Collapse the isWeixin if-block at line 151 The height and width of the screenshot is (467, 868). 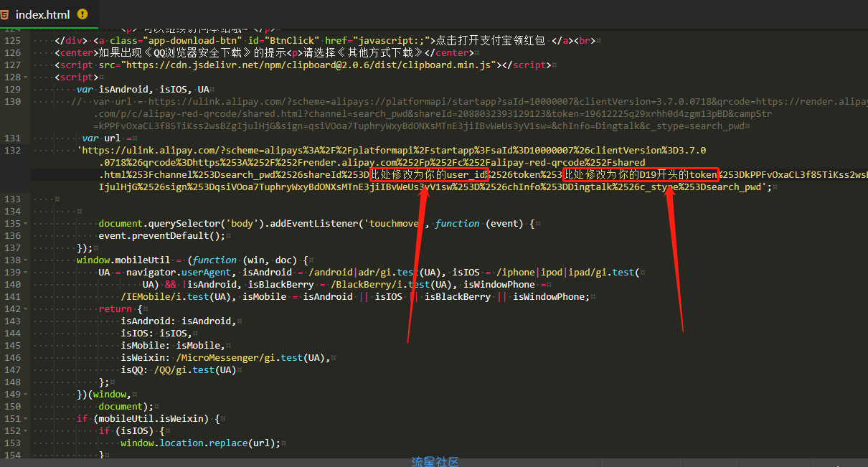(x=26, y=419)
